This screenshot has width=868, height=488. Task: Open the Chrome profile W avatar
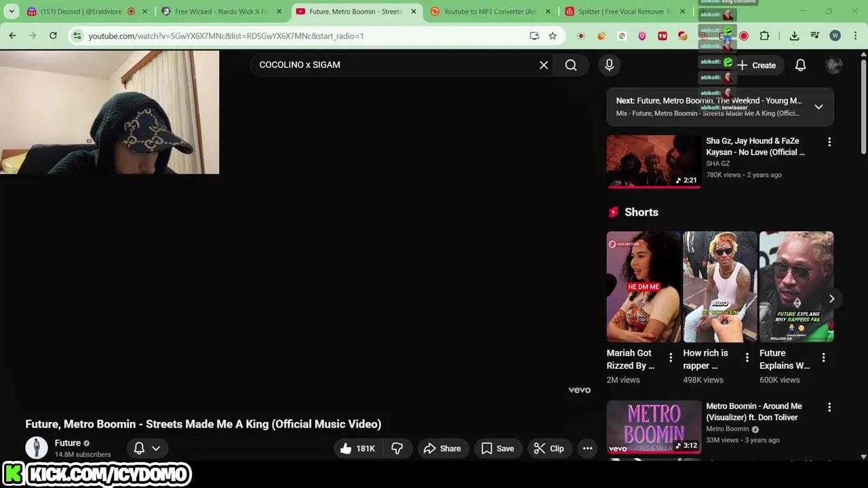835,36
